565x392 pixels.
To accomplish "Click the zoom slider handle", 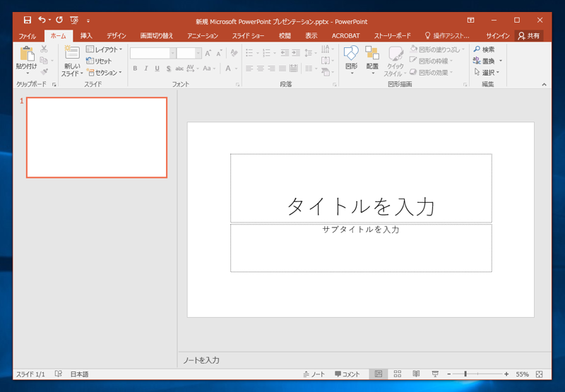I will tap(465, 374).
